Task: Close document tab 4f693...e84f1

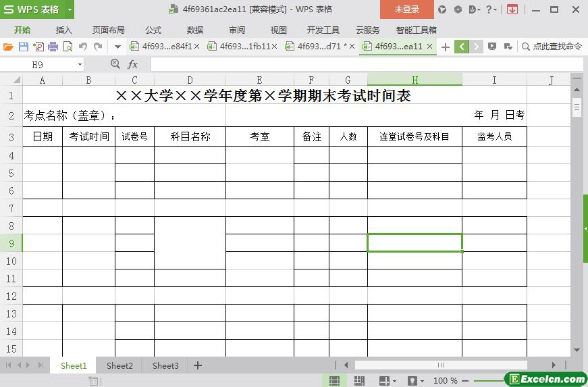Action: (197, 47)
